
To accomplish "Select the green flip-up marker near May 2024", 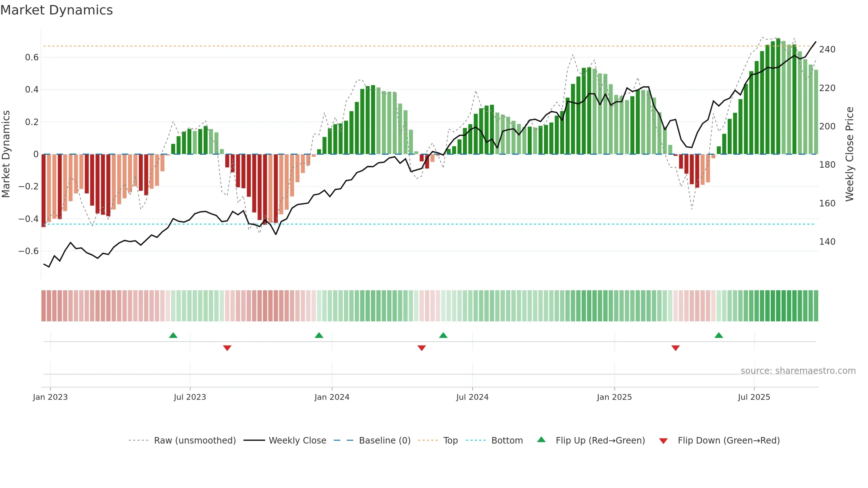I will coord(443,335).
